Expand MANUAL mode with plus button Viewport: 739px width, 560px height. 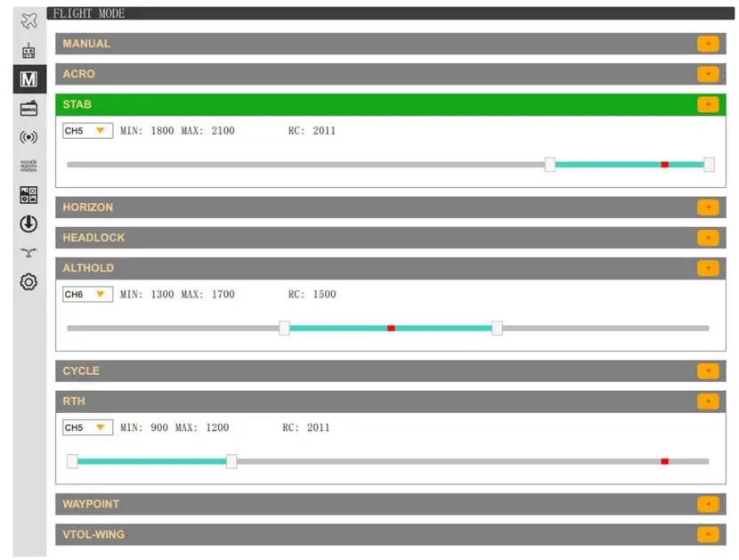(708, 44)
